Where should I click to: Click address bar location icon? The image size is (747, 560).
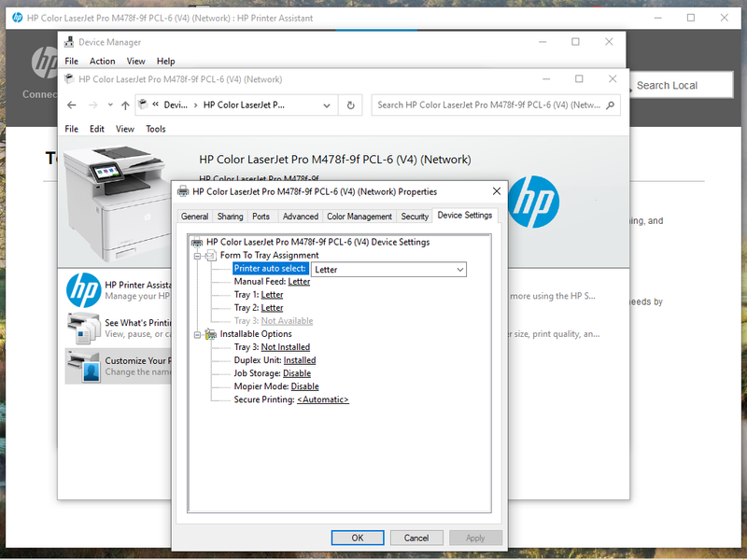point(144,105)
